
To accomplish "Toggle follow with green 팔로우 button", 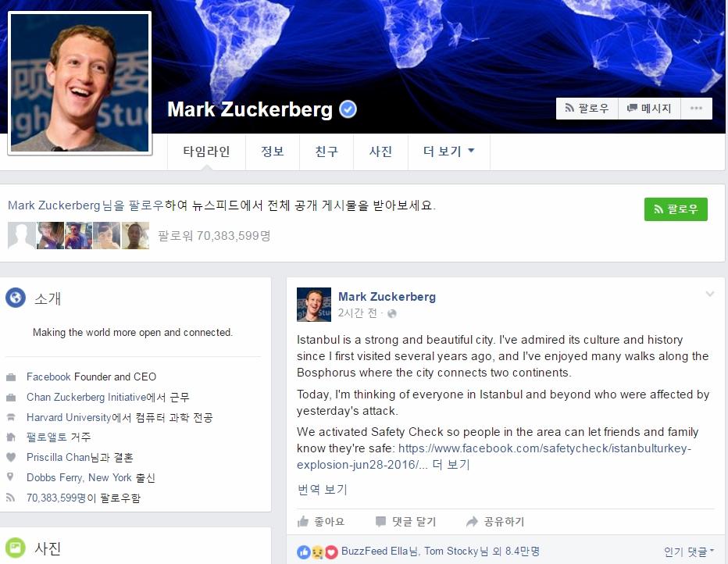I will (676, 209).
